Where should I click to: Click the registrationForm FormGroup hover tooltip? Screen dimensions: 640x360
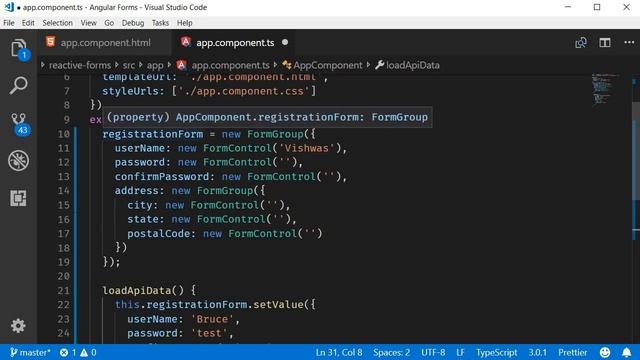pyautogui.click(x=267, y=117)
